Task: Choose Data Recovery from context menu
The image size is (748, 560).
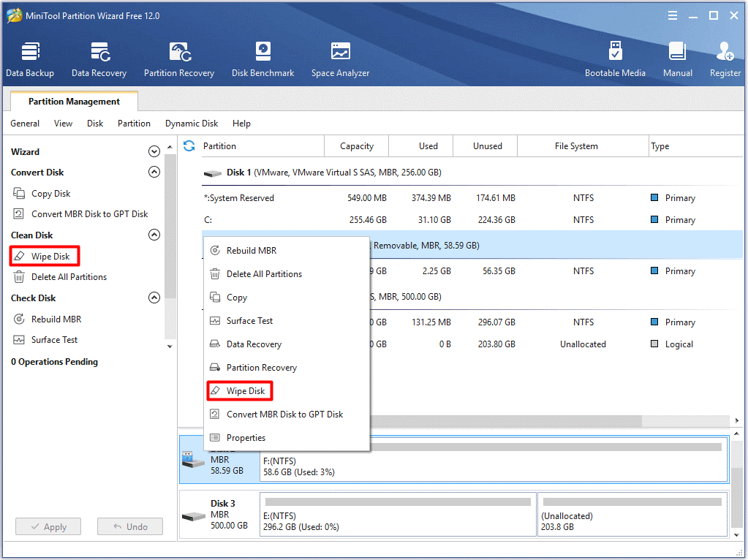Action: click(x=286, y=344)
